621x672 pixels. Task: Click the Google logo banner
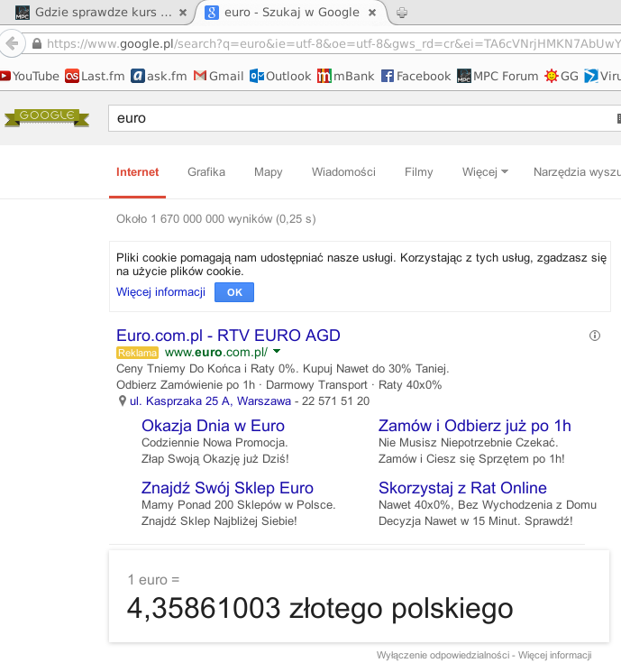(x=47, y=117)
